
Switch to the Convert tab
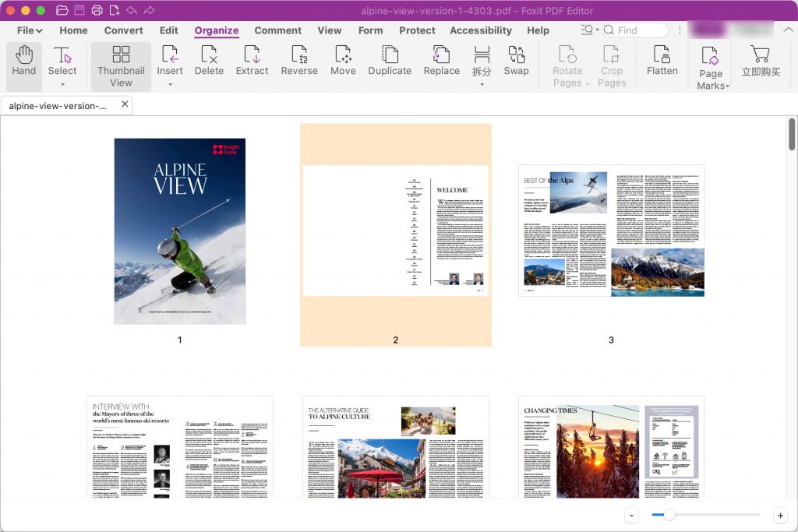(123, 30)
